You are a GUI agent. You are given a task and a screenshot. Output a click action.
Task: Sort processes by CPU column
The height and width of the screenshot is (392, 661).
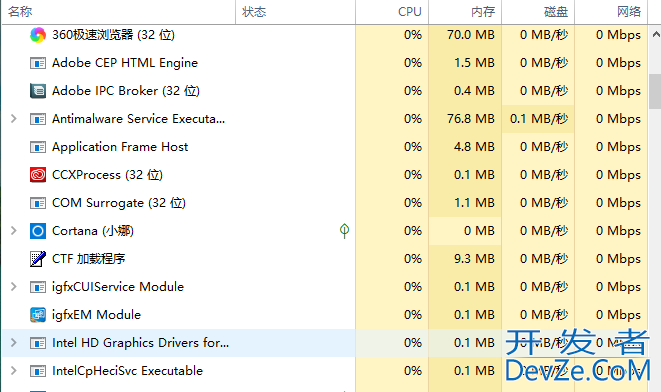[x=392, y=12]
